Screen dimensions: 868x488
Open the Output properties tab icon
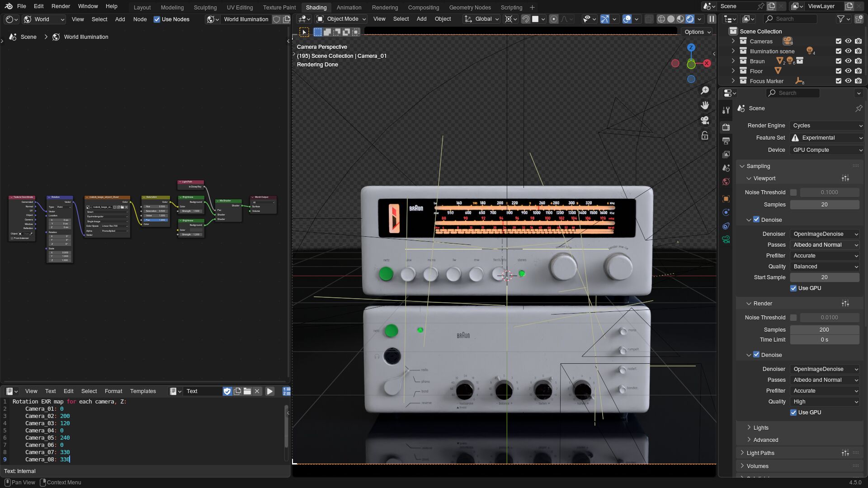pyautogui.click(x=726, y=141)
